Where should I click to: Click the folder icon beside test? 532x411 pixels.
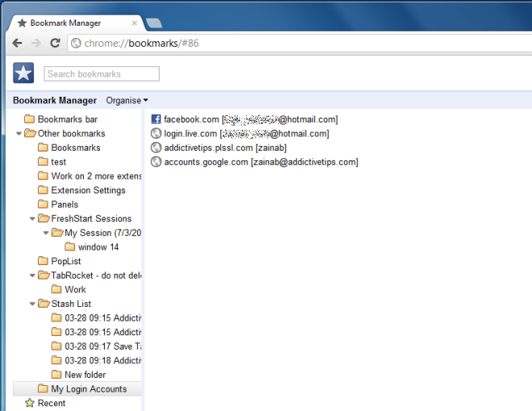coord(43,161)
